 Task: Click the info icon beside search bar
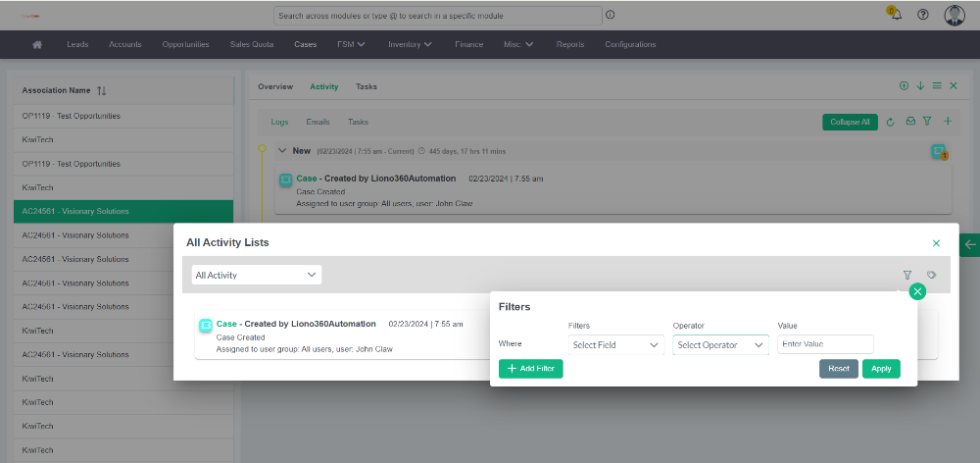(x=611, y=16)
